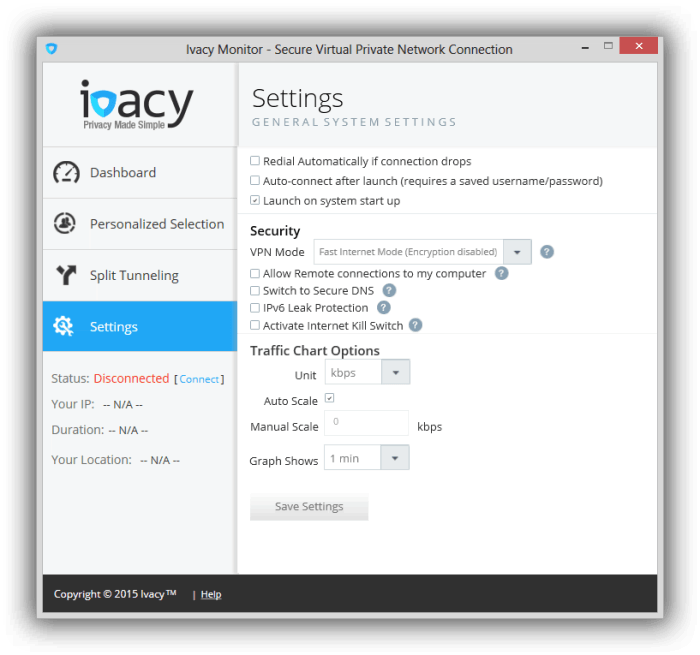Toggle the Auto Scale checkbox
This screenshot has height=655, width=700.
coord(329,398)
